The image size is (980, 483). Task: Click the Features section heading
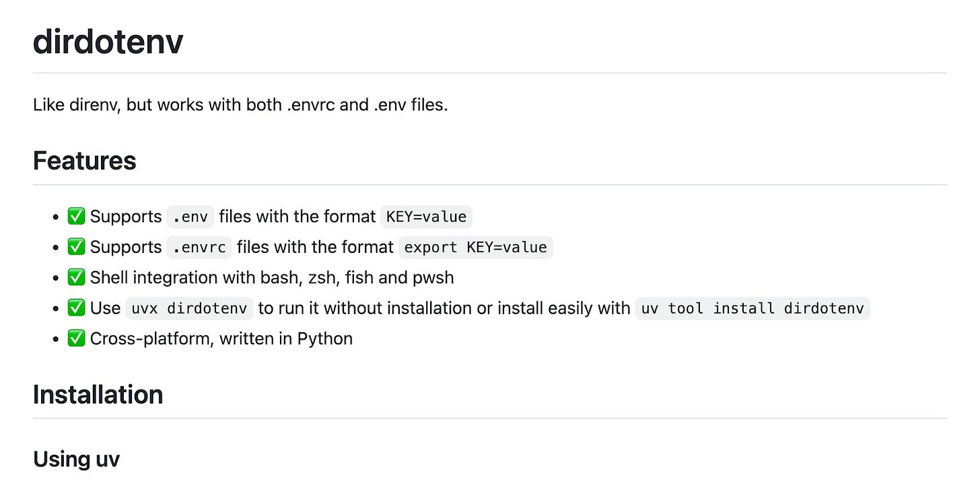84,161
